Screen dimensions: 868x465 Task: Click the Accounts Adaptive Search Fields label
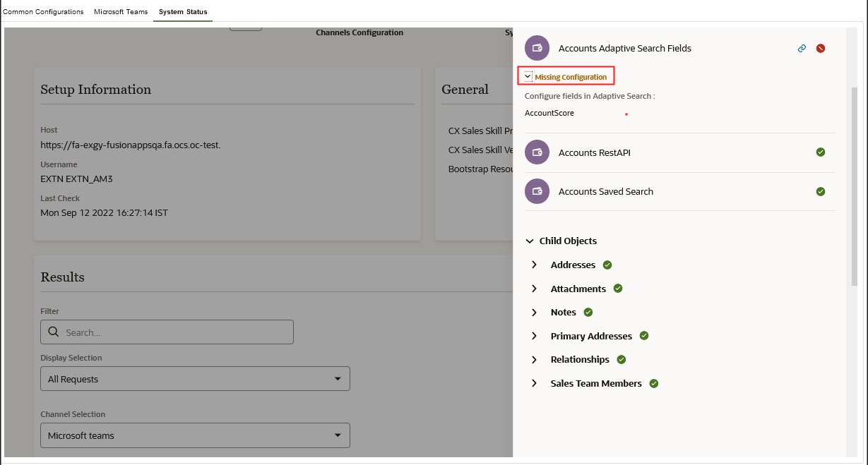[625, 49]
